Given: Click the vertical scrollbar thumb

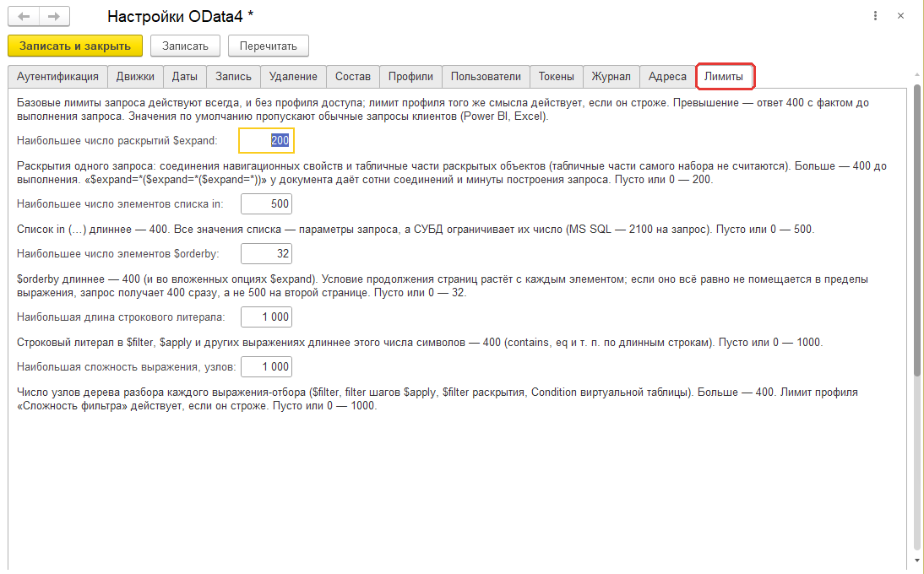Looking at the screenshot, I should (x=916, y=230).
